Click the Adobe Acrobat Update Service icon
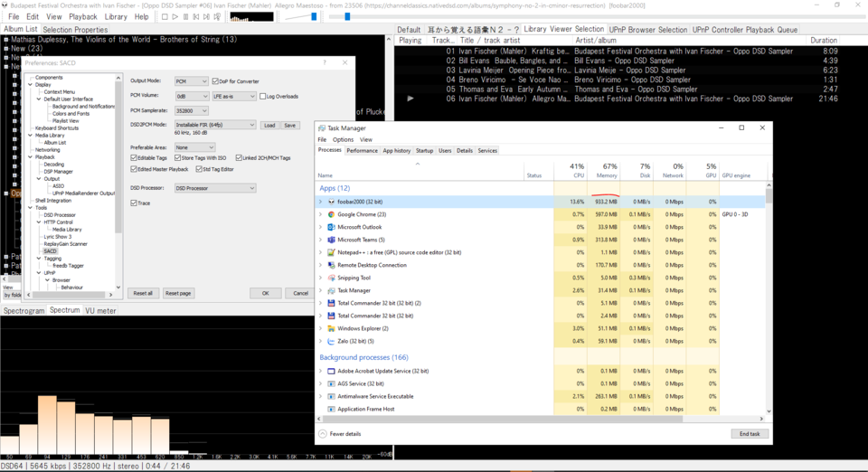This screenshot has height=472, width=868. 331,372
